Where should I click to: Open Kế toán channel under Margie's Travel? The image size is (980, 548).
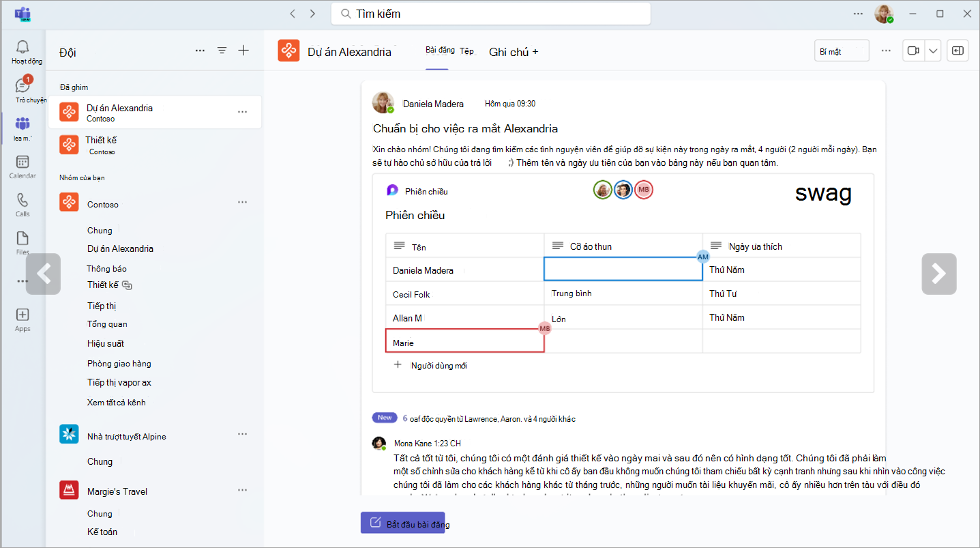click(x=102, y=532)
